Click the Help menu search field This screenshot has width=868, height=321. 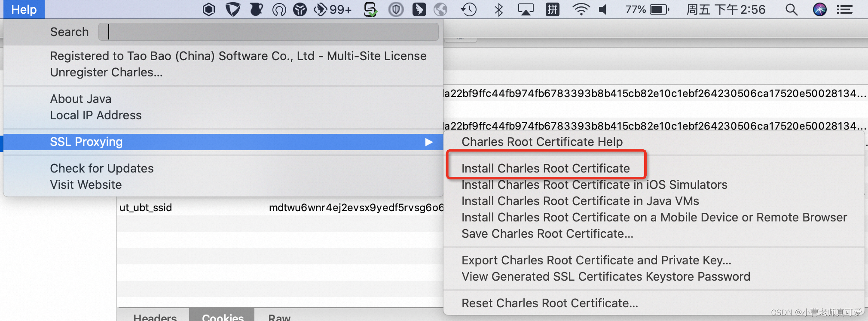coord(269,32)
